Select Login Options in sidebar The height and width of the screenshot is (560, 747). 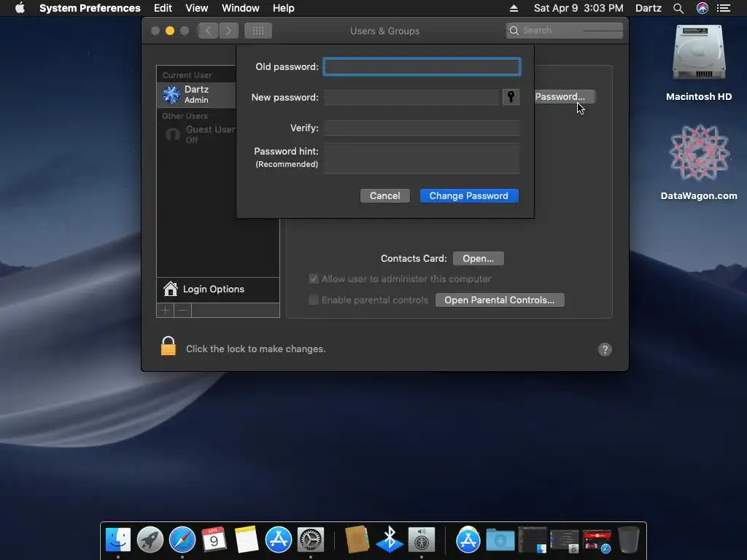(x=218, y=289)
